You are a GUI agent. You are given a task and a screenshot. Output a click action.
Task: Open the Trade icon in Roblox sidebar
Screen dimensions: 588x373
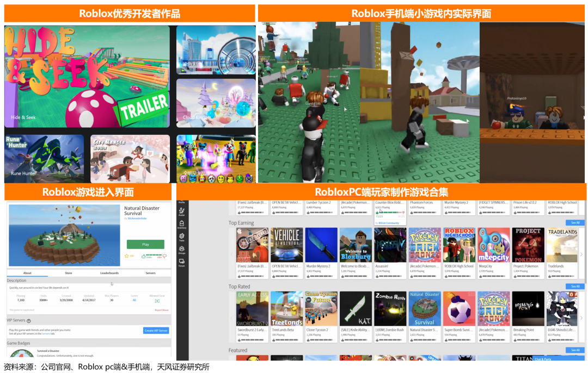(181, 237)
